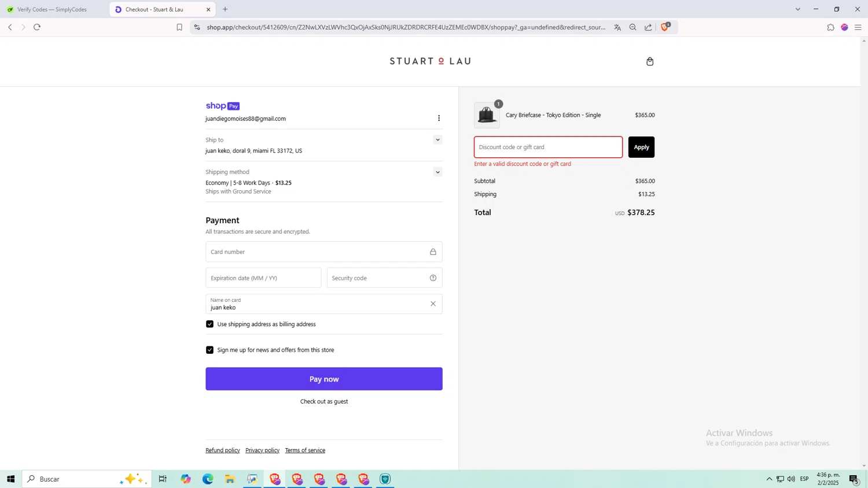Clear the Name on card field
868x488 pixels.
pyautogui.click(x=433, y=304)
